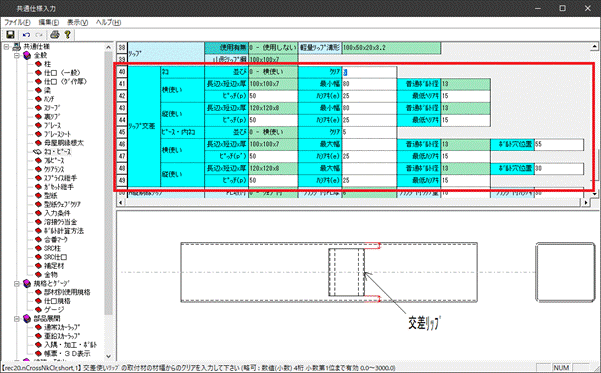
Task: Click the Print toolbar icon
Action: point(55,35)
